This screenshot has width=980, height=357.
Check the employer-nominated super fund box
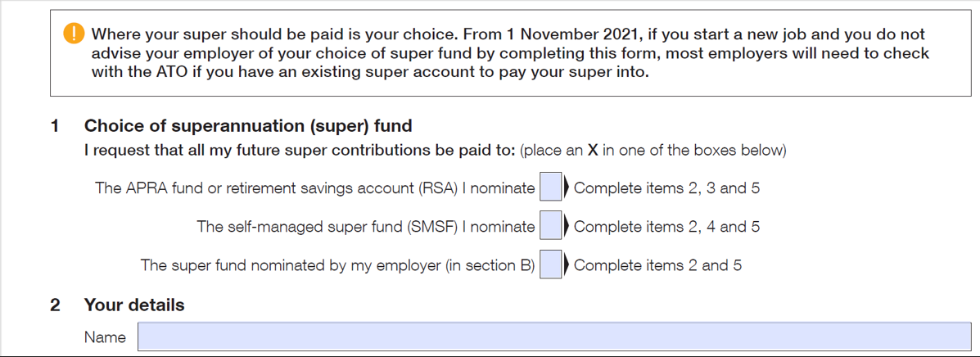click(x=551, y=265)
